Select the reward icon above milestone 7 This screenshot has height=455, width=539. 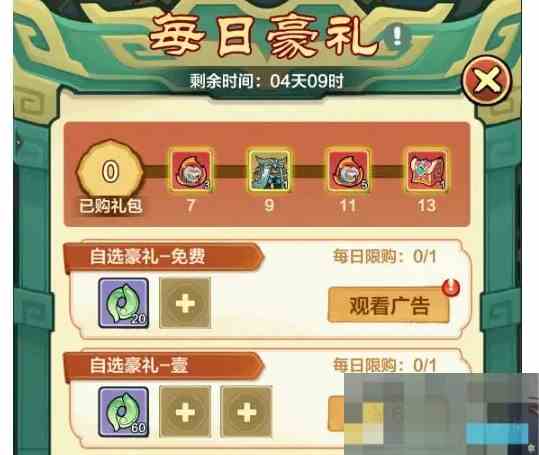point(191,171)
